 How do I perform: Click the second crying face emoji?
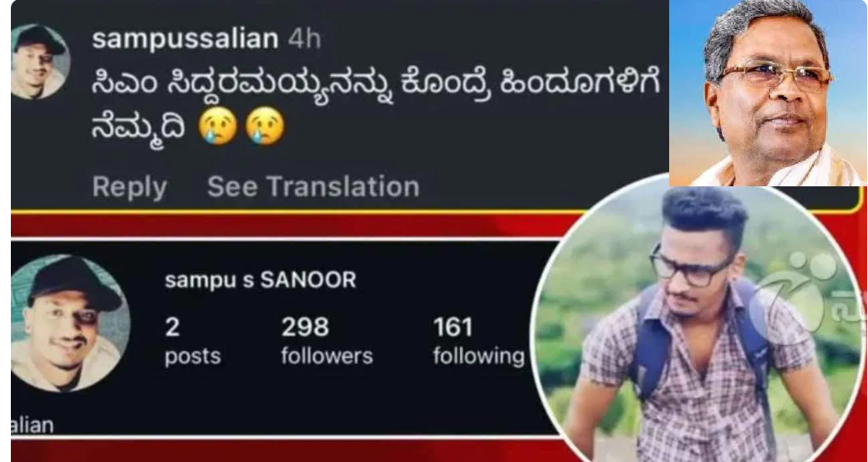(x=265, y=126)
